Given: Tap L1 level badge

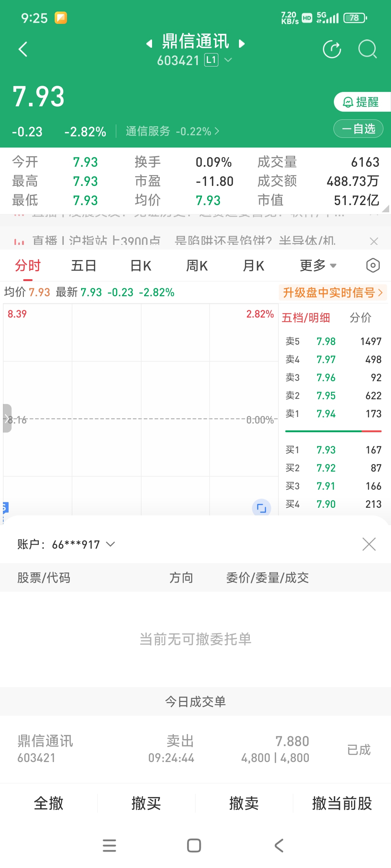Looking at the screenshot, I should tap(211, 60).
